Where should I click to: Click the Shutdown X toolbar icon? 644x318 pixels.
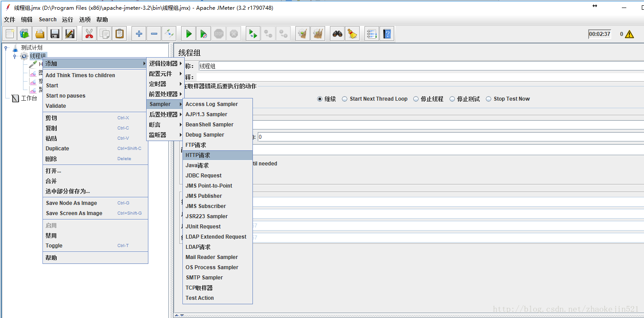(234, 34)
